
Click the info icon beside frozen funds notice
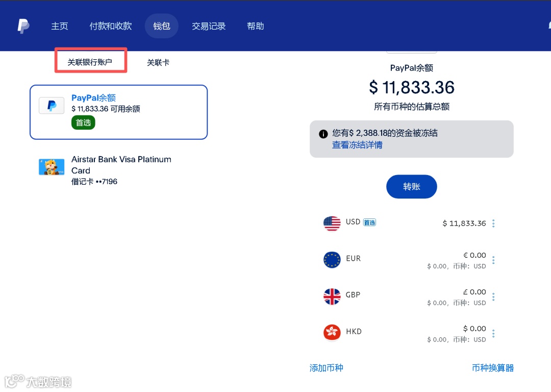coord(323,134)
